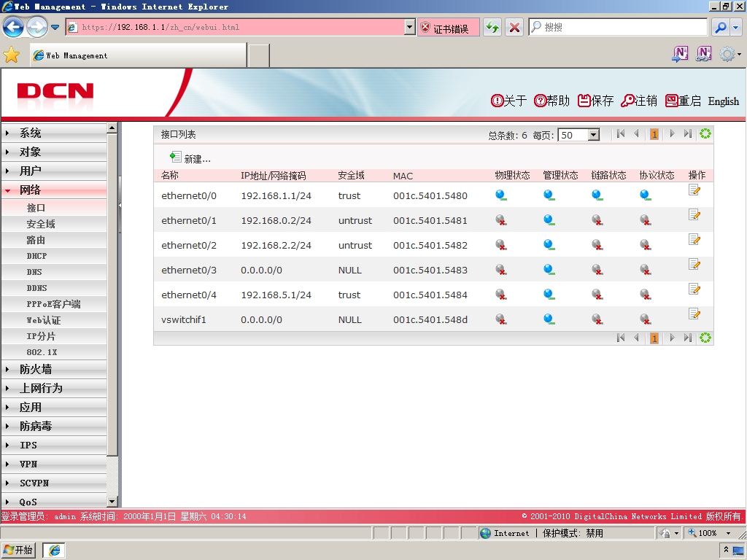Click the 重启 reboot icon
The height and width of the screenshot is (560, 747).
tap(671, 101)
